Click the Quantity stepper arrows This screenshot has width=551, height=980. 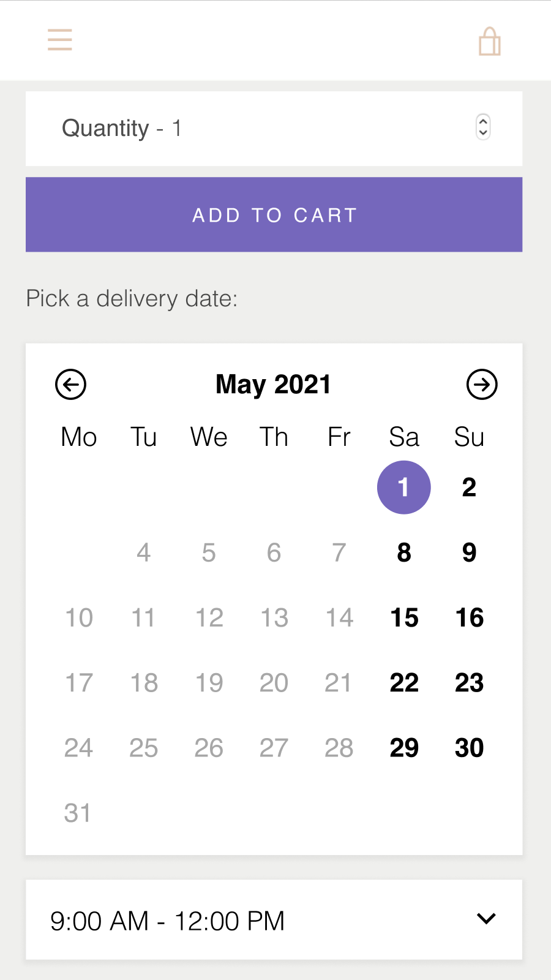pyautogui.click(x=483, y=127)
